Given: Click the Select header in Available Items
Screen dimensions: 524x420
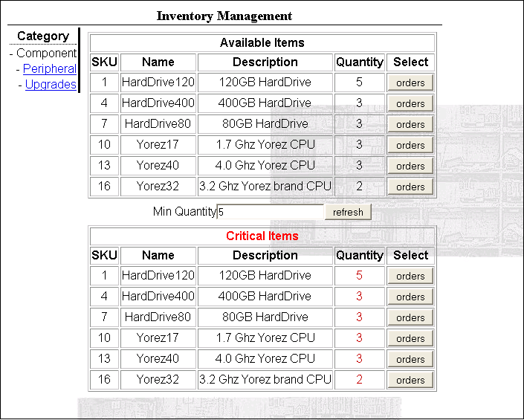Looking at the screenshot, I should tap(411, 62).
